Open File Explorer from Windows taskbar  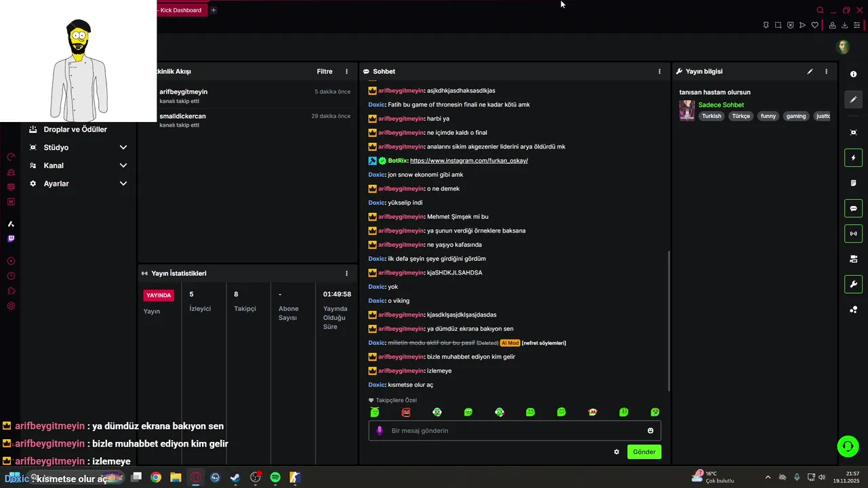(176, 477)
